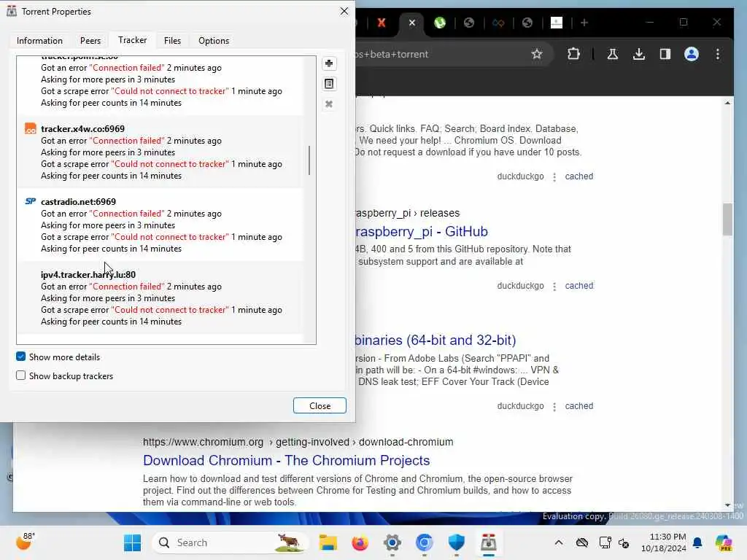Open the browser downloads icon
Viewport: 747px width, 560px height.
[x=639, y=54]
